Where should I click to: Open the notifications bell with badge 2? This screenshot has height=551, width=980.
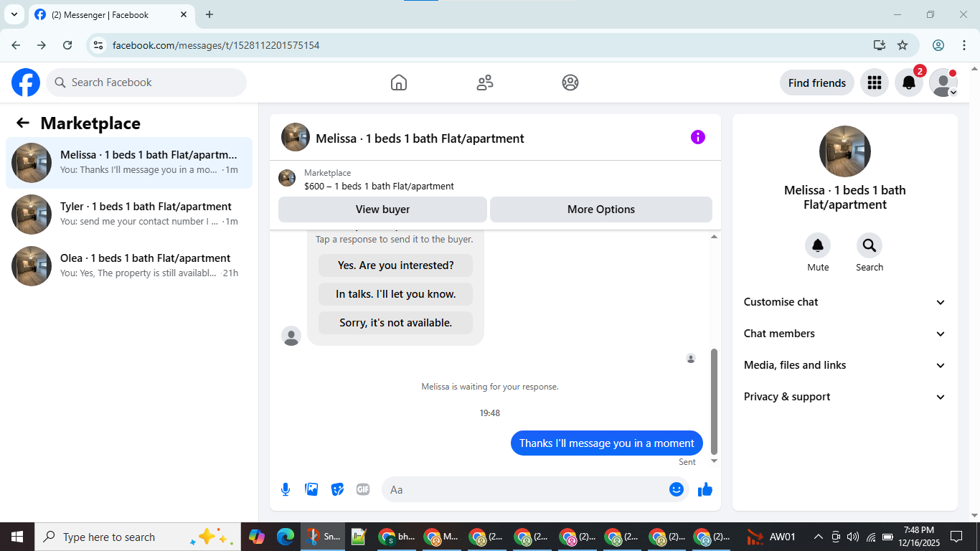pos(909,83)
